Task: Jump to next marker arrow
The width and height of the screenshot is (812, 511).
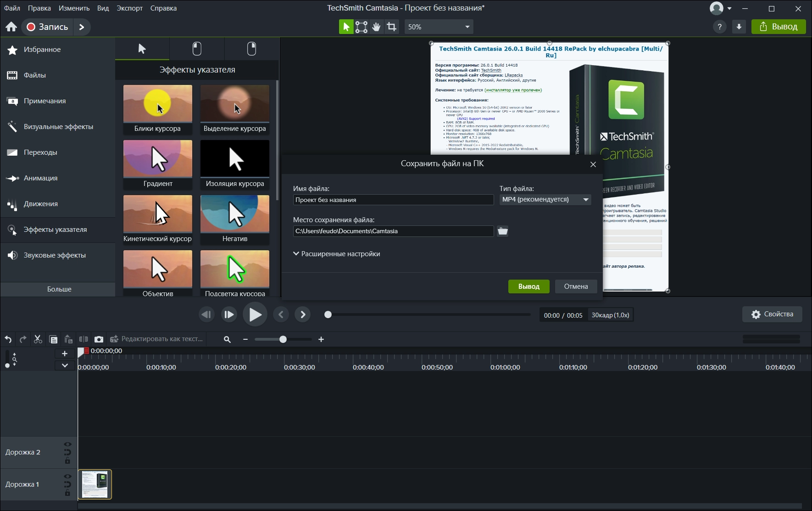Action: pos(303,314)
